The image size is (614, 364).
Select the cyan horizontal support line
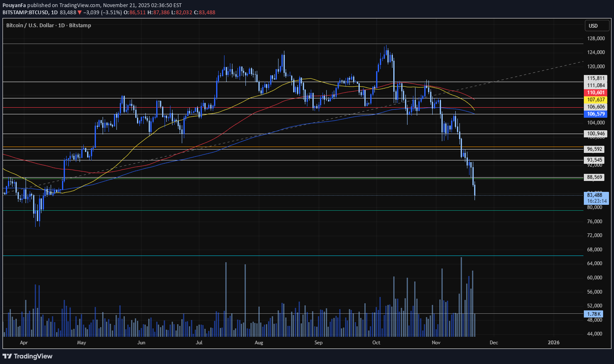(293, 256)
